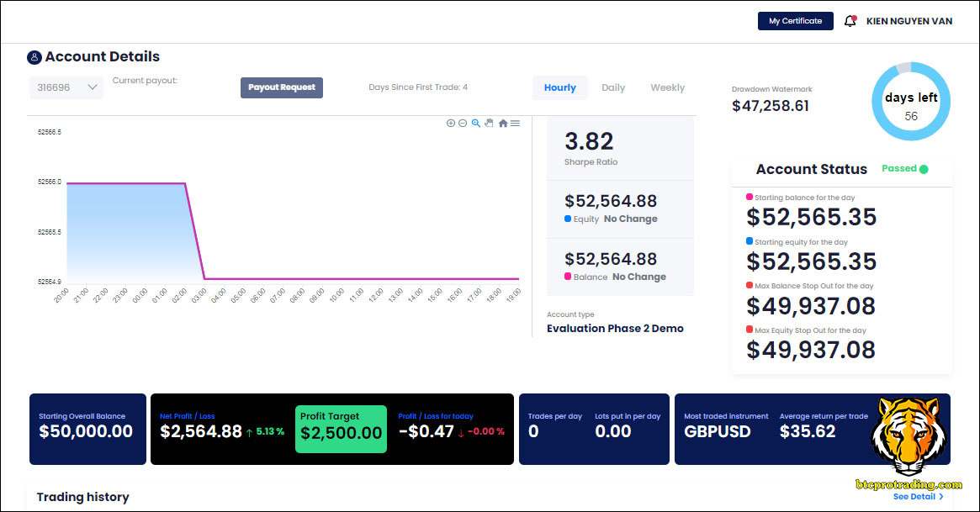Open the KIEN NGUYEN VAN user menu
This screenshot has width=980, height=512.
[x=908, y=21]
